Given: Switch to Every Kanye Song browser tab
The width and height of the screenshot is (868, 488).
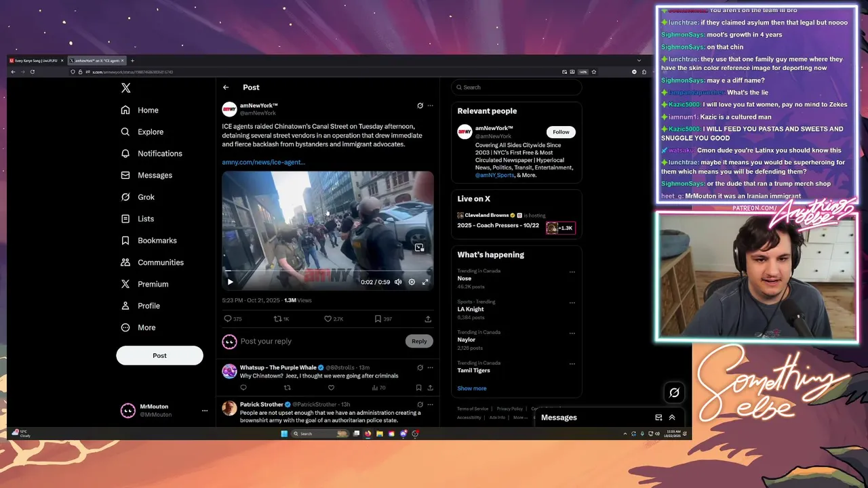Looking at the screenshot, I should 37,60.
